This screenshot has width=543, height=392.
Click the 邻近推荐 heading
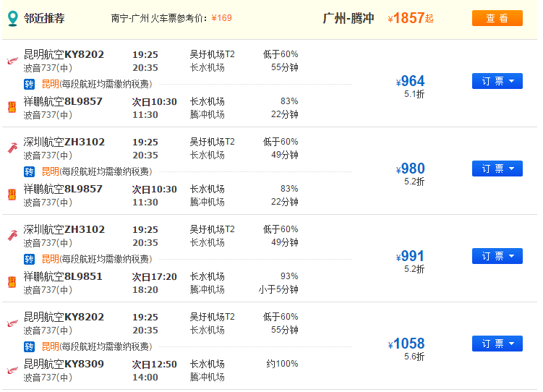[44, 18]
